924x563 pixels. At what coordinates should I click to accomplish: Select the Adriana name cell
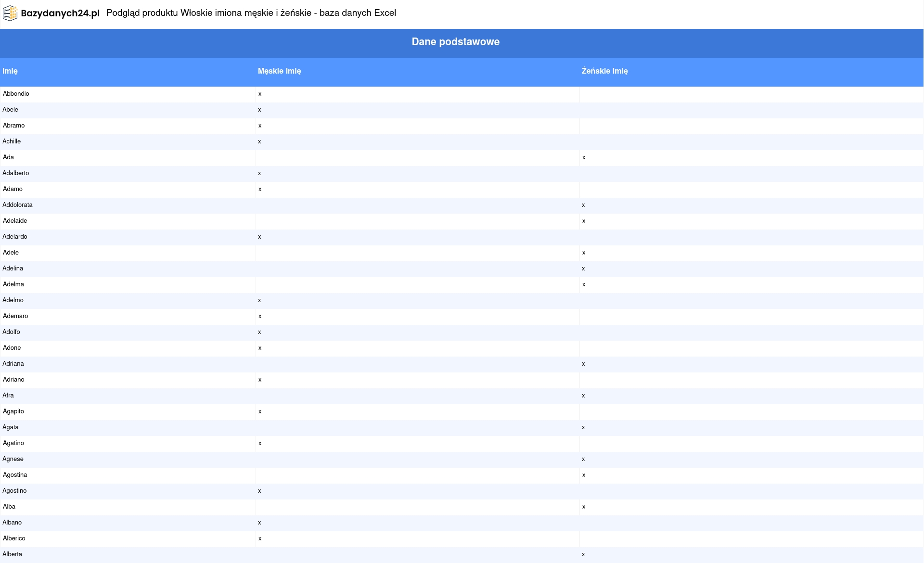[x=13, y=364]
